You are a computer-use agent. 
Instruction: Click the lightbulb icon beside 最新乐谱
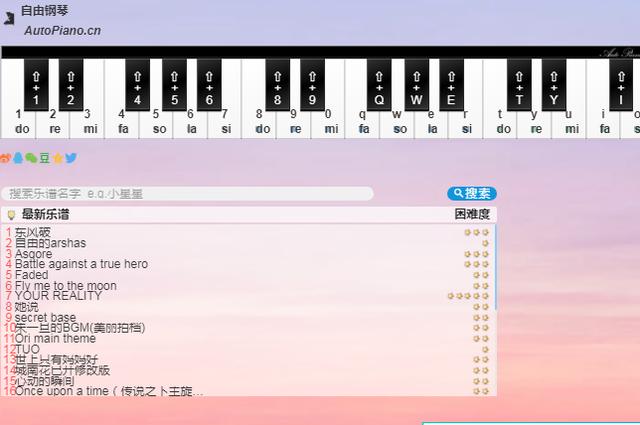(x=11, y=215)
